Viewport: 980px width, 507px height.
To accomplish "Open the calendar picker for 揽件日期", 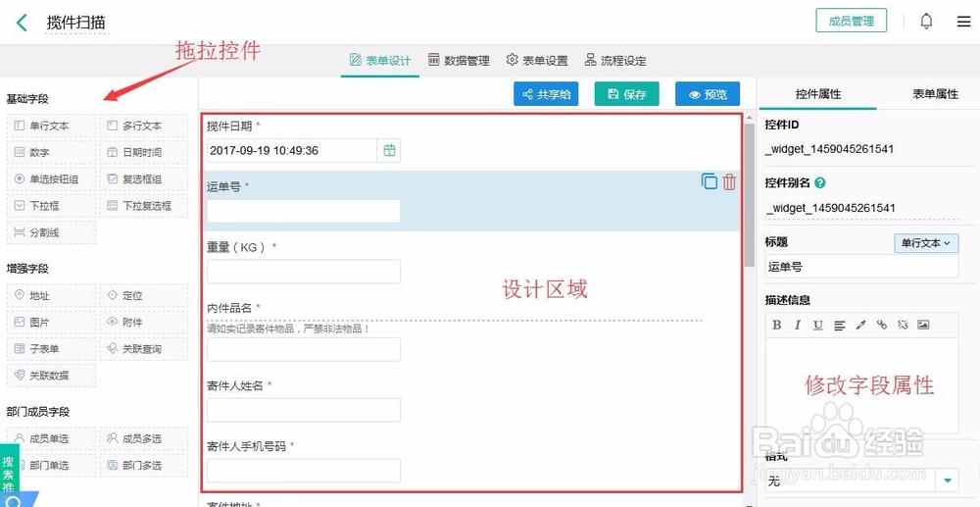I will [x=389, y=151].
